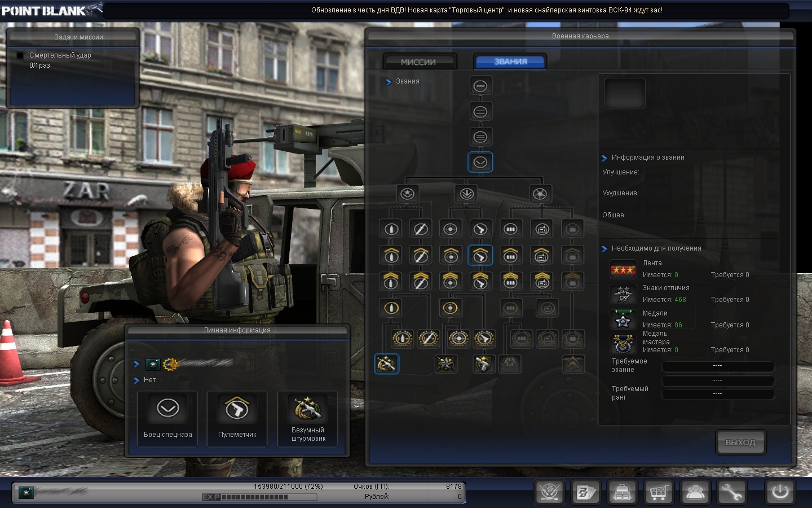Open the PB cards menu icon
Viewport: 812px width, 508px height.
point(586,492)
